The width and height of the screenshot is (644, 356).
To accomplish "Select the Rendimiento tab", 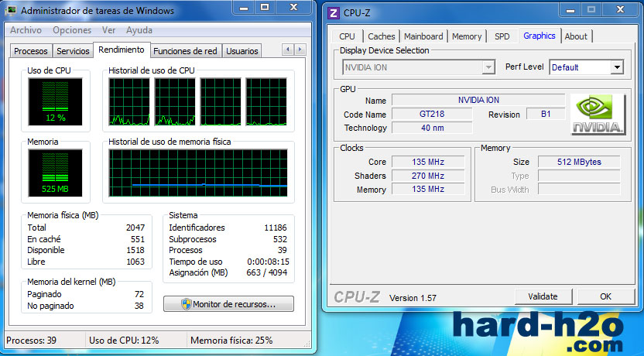I will coord(122,50).
